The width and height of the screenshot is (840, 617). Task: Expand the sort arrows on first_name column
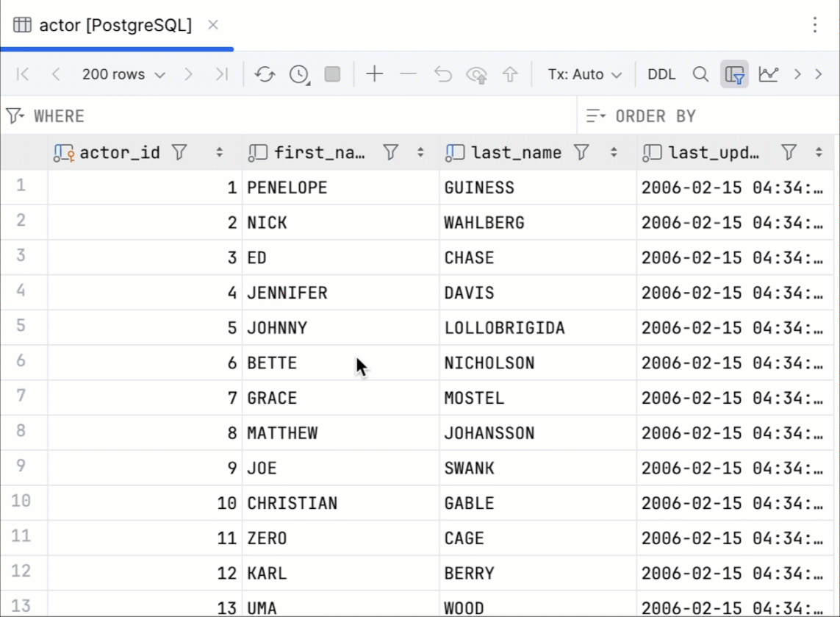coord(420,152)
